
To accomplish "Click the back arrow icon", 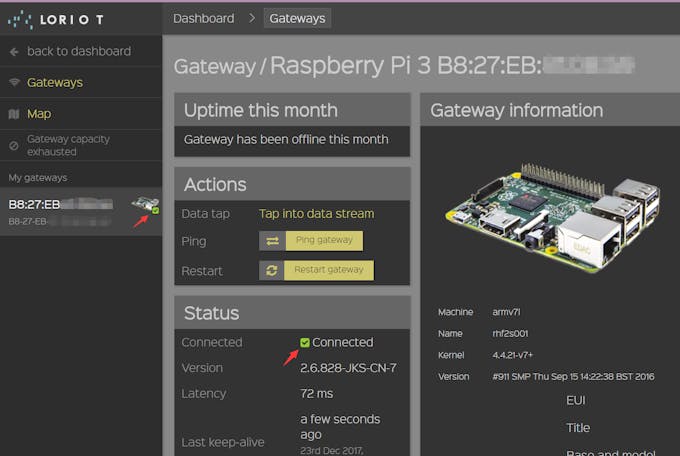I will [x=14, y=52].
